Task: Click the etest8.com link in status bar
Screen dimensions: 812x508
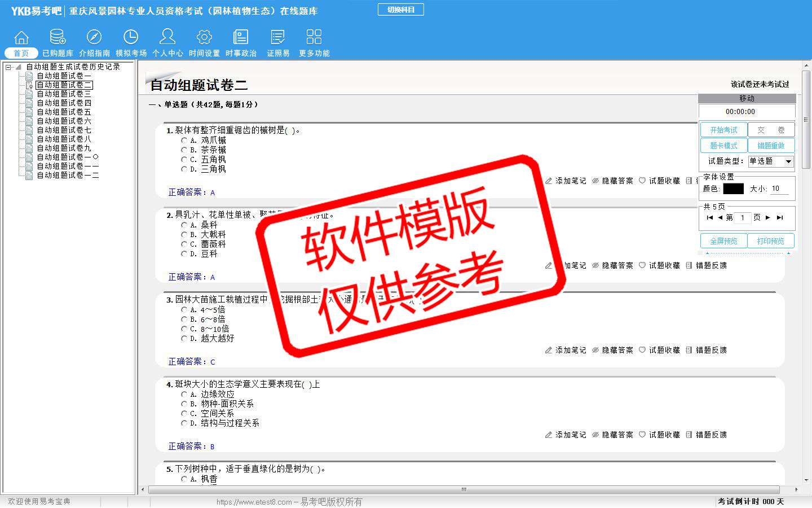Action: click(254, 502)
